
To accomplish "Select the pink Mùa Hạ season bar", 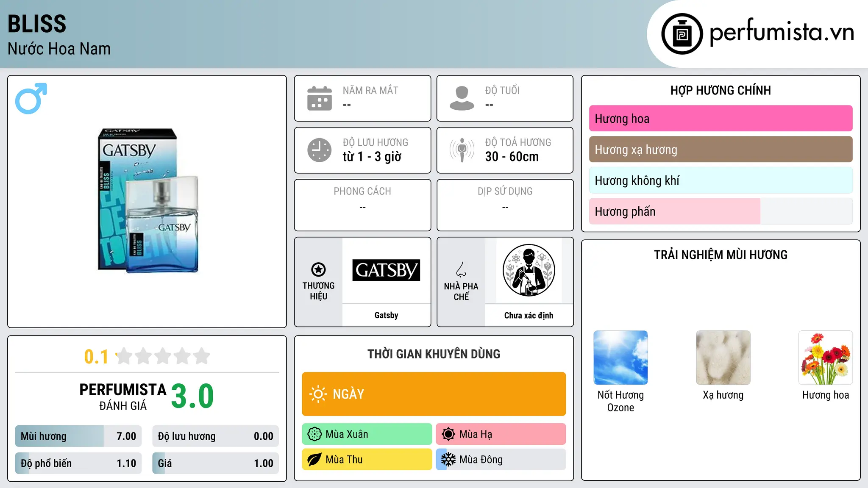I will click(501, 434).
